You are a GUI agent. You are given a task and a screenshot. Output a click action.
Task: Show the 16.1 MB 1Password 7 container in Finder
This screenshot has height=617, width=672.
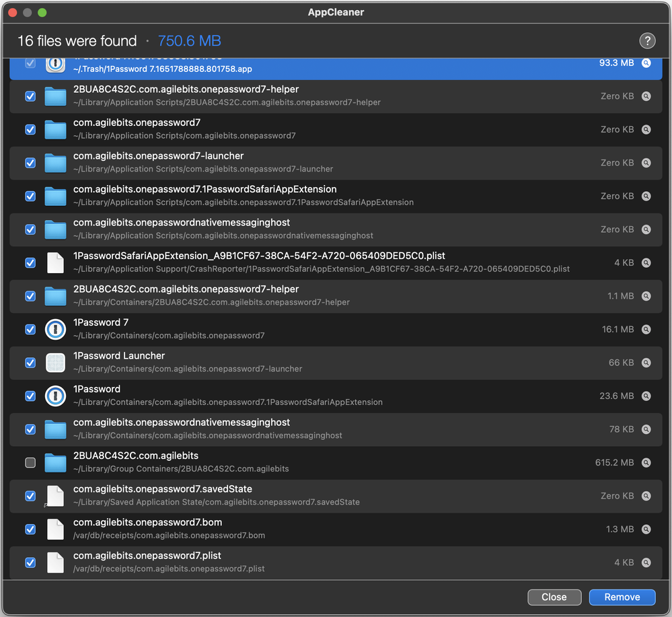(x=646, y=330)
